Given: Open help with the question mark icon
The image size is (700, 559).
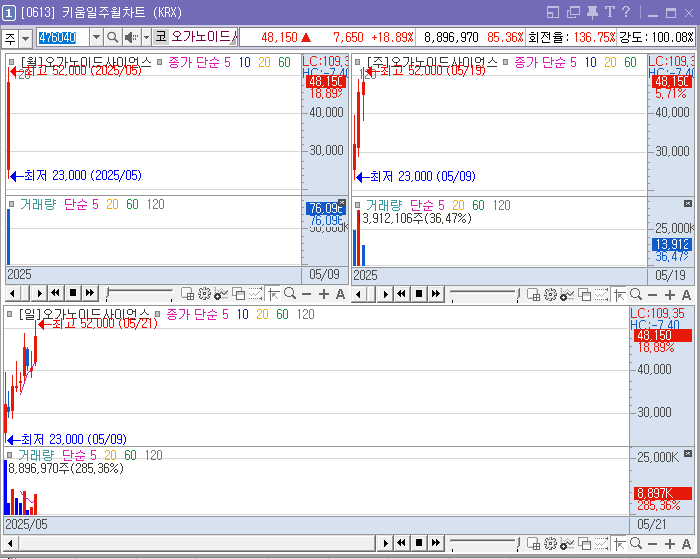Looking at the screenshot, I should [x=626, y=12].
